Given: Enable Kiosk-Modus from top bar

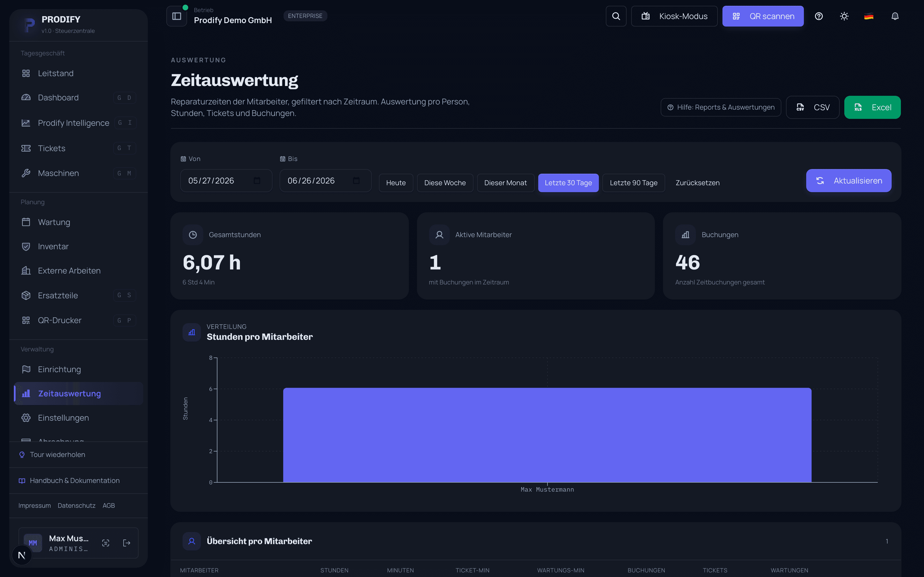Looking at the screenshot, I should 674,16.
